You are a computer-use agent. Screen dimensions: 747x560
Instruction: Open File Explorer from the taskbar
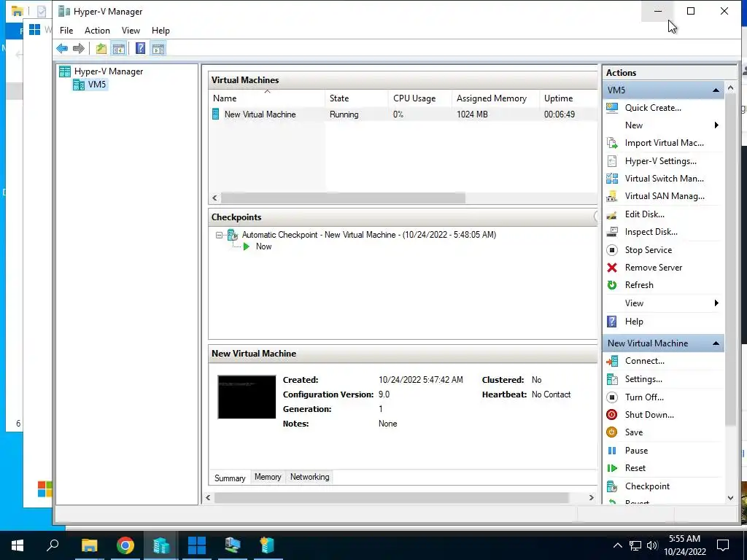89,545
